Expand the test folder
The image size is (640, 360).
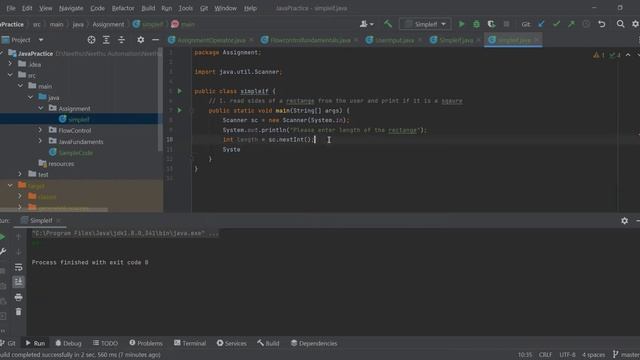tap(20, 174)
